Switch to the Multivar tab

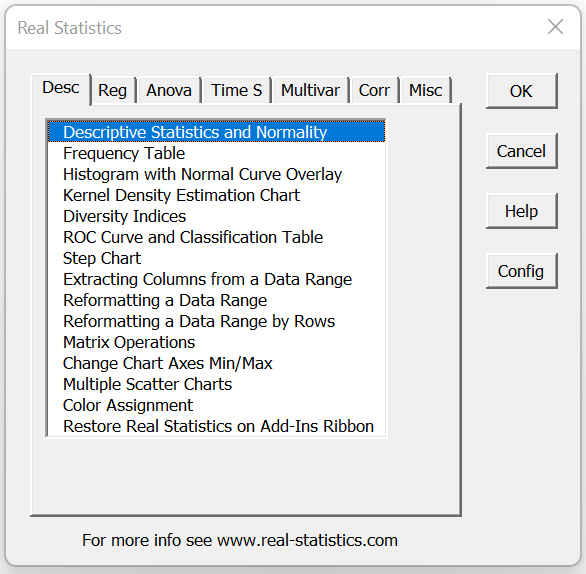coord(310,90)
